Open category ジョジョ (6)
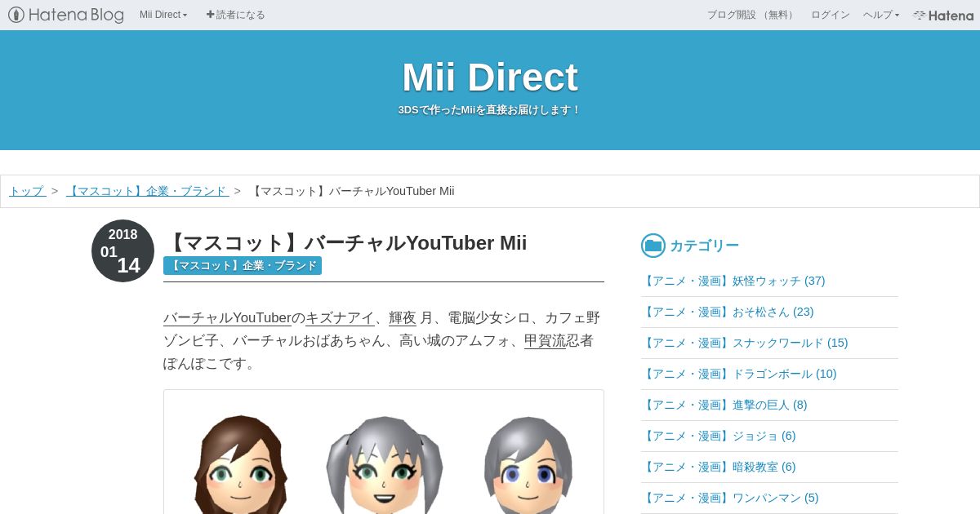This screenshot has height=514, width=980. (719, 436)
